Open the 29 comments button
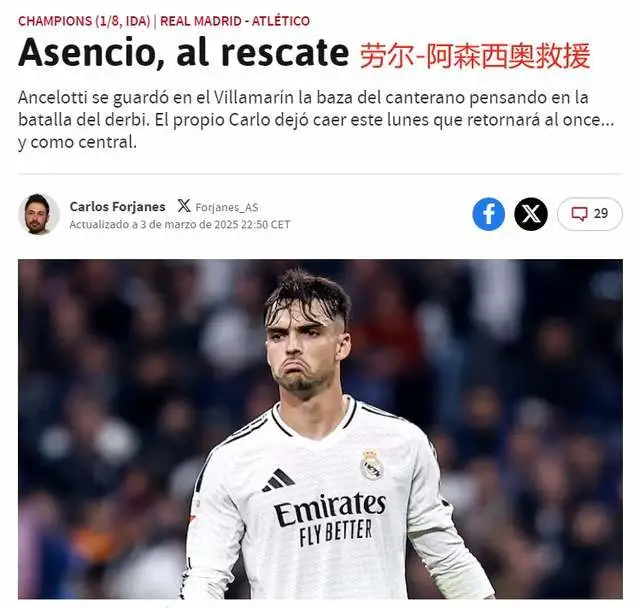Viewport: 640px width, 608px height. pos(590,214)
